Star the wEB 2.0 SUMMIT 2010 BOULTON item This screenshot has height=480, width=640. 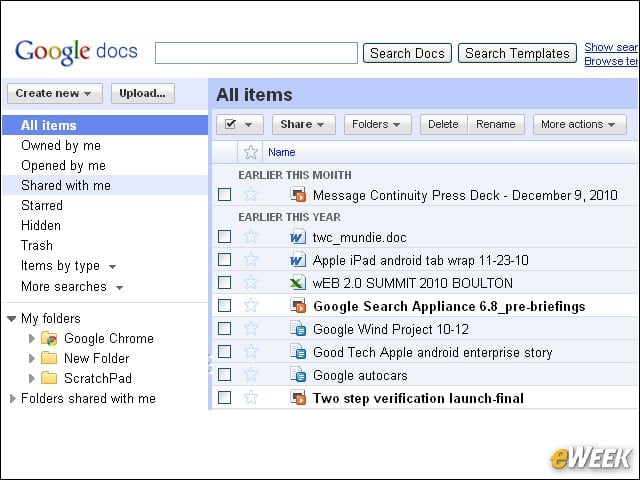click(x=251, y=282)
